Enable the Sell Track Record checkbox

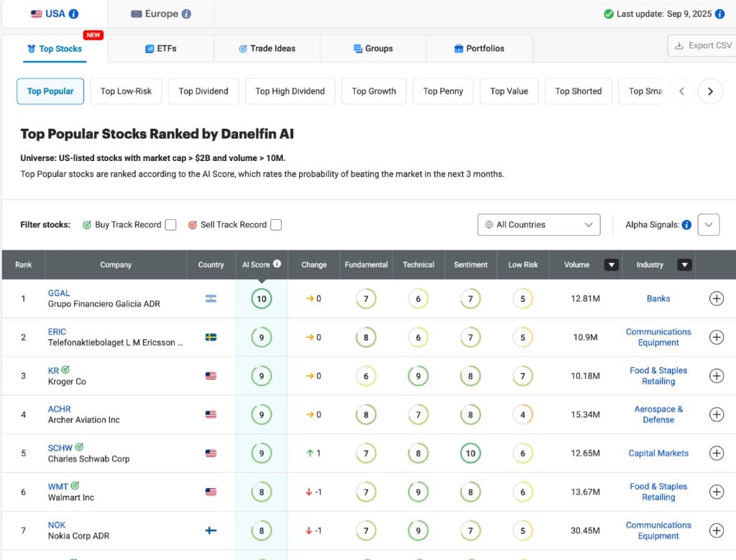point(276,225)
